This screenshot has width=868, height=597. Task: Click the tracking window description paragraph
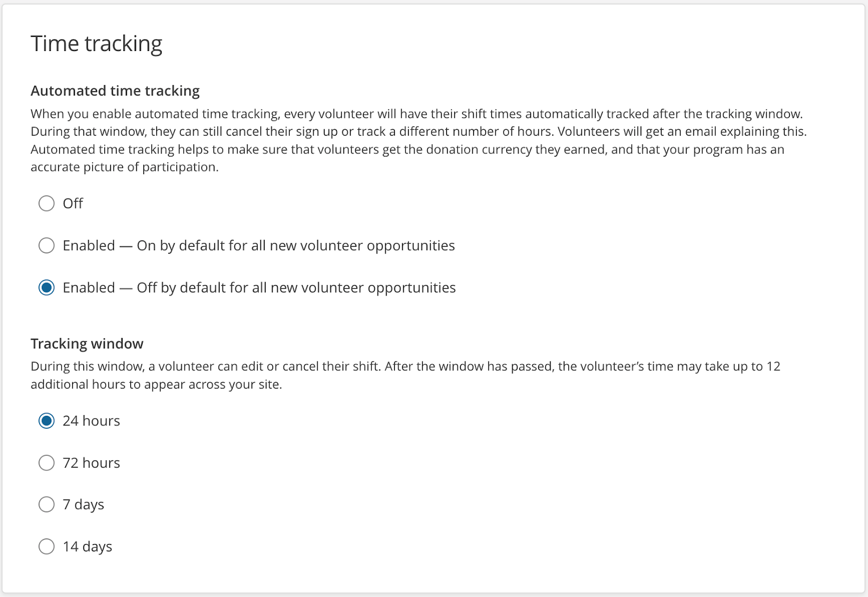pyautogui.click(x=406, y=375)
